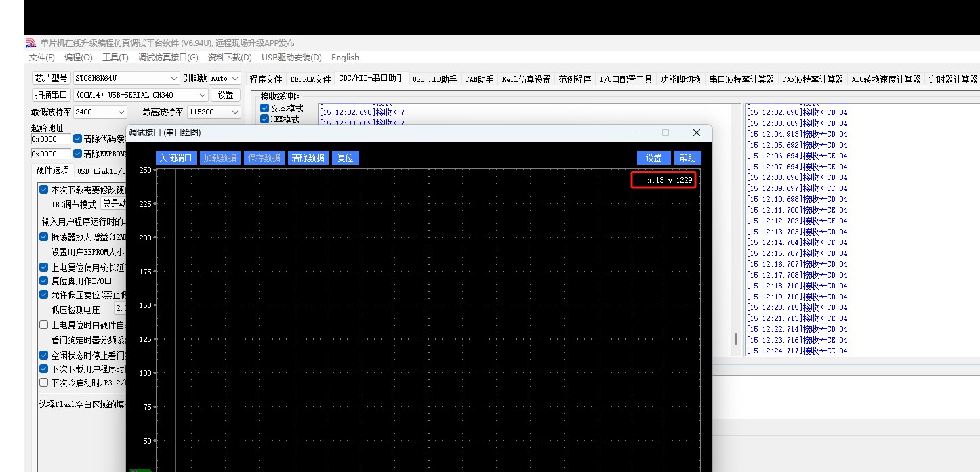Click log line [15:12:12.702]接收←CF 04

click(x=797, y=221)
